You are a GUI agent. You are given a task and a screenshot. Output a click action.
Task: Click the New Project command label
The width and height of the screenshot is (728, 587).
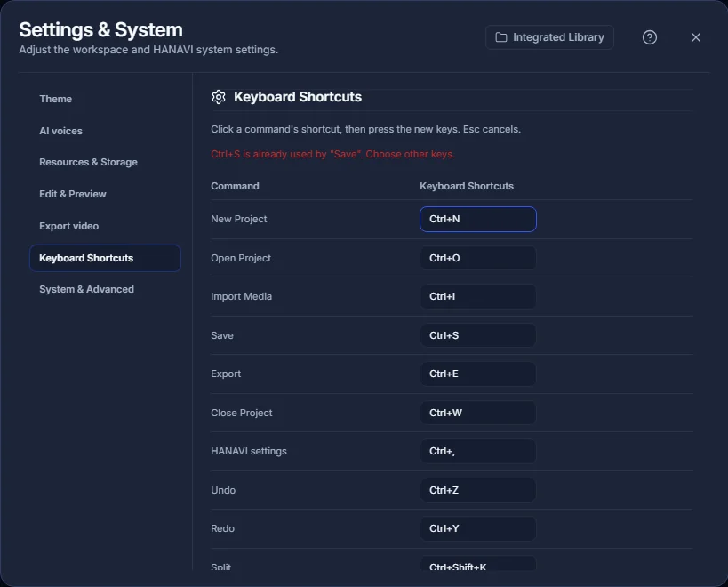[238, 219]
